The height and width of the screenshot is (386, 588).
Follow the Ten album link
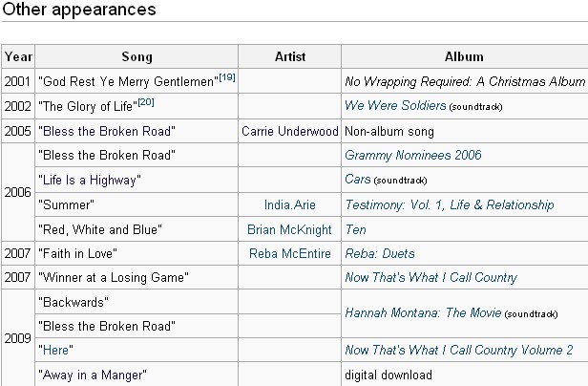355,229
